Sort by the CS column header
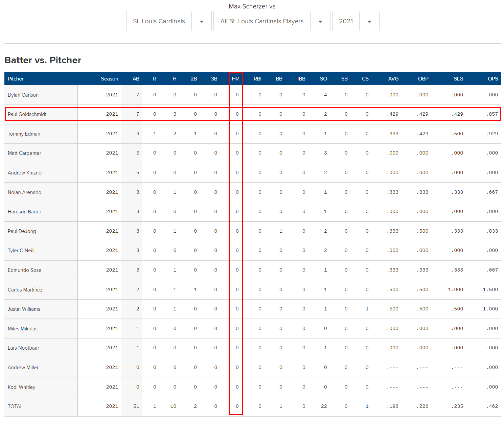The image size is (504, 421). tap(365, 78)
